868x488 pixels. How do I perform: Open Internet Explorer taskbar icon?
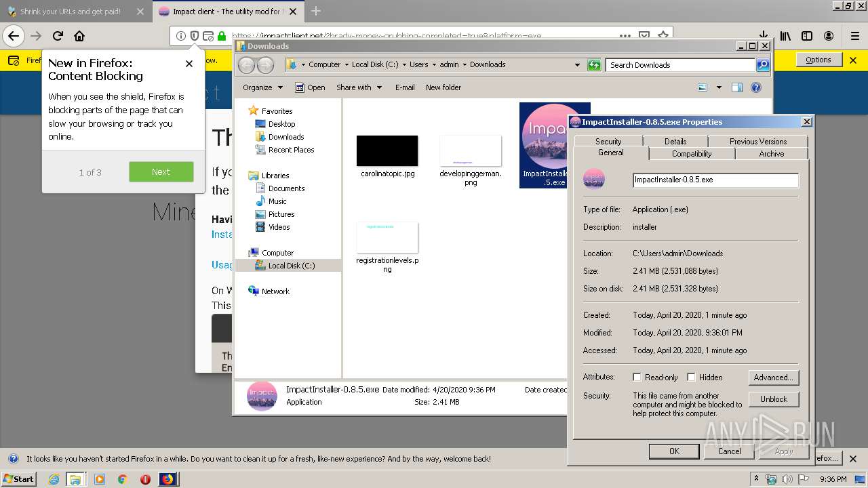(54, 479)
